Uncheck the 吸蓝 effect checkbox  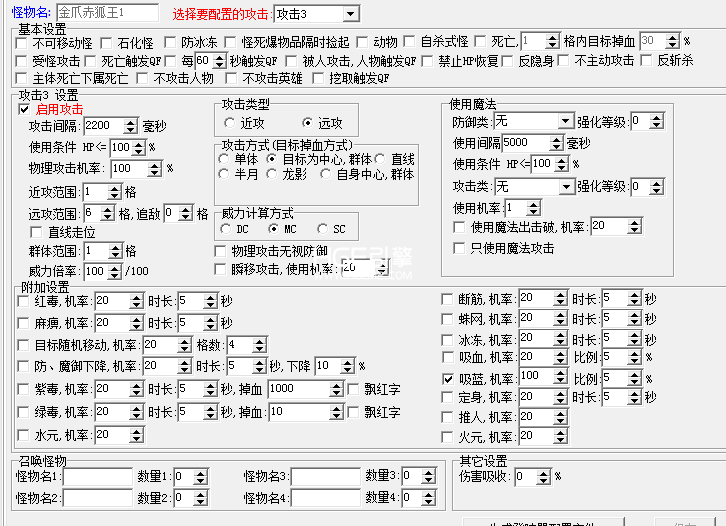click(448, 379)
